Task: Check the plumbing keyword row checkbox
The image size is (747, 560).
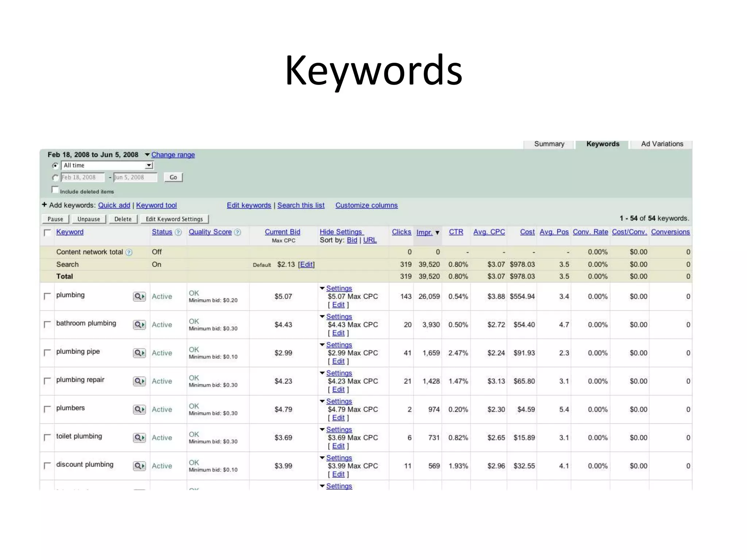Action: (x=47, y=296)
